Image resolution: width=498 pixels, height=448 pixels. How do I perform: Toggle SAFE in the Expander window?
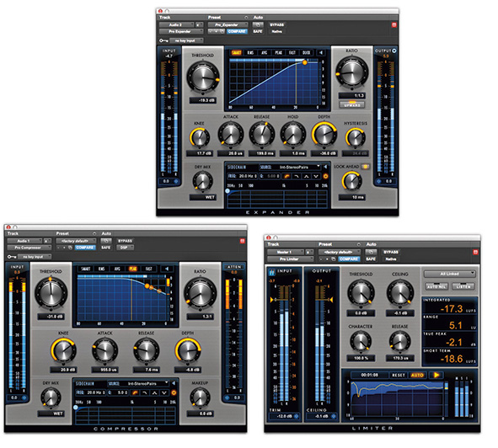tap(258, 31)
